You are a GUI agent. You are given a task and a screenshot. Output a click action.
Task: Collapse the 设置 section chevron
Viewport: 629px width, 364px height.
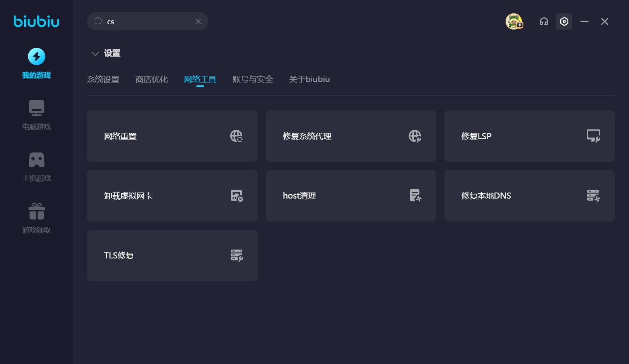pyautogui.click(x=95, y=53)
